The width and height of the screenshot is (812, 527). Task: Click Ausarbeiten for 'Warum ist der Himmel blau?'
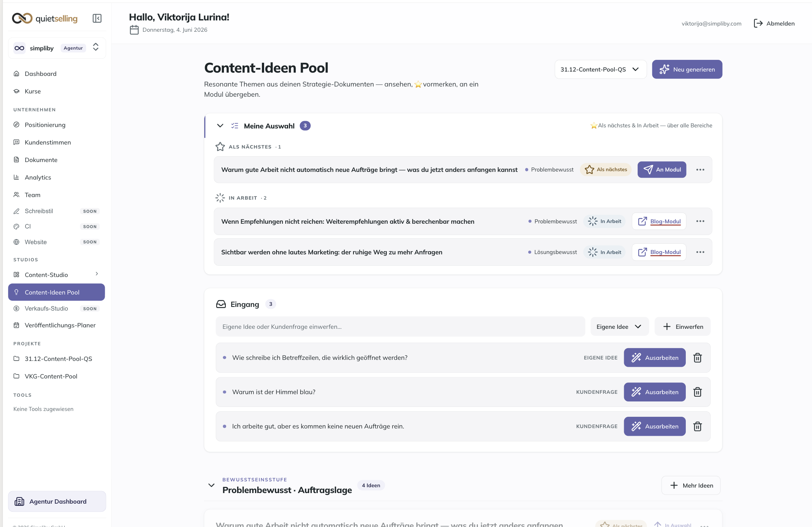tap(654, 392)
